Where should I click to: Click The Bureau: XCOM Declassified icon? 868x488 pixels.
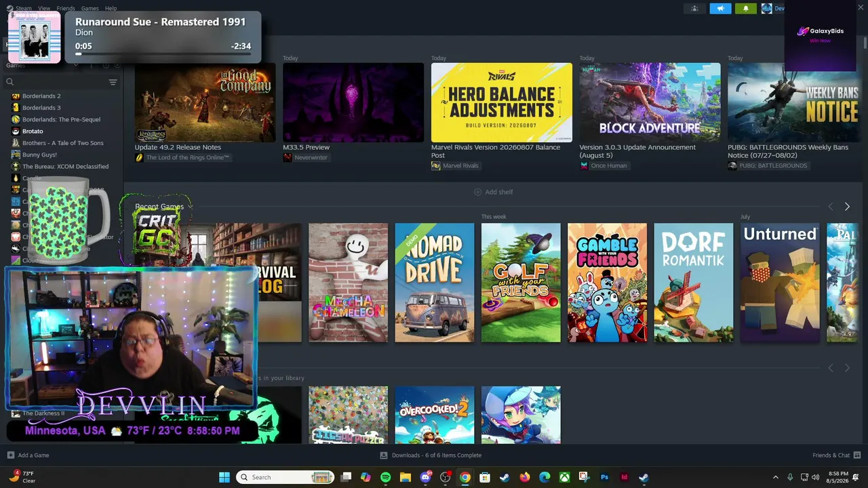[16, 166]
